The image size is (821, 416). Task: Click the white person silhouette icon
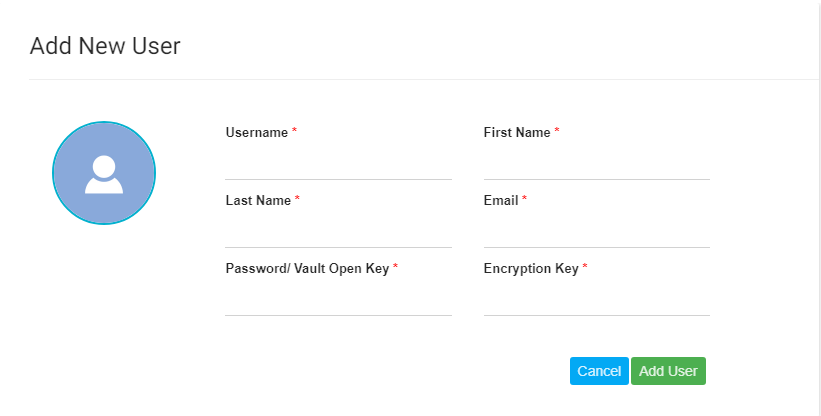[x=104, y=175]
